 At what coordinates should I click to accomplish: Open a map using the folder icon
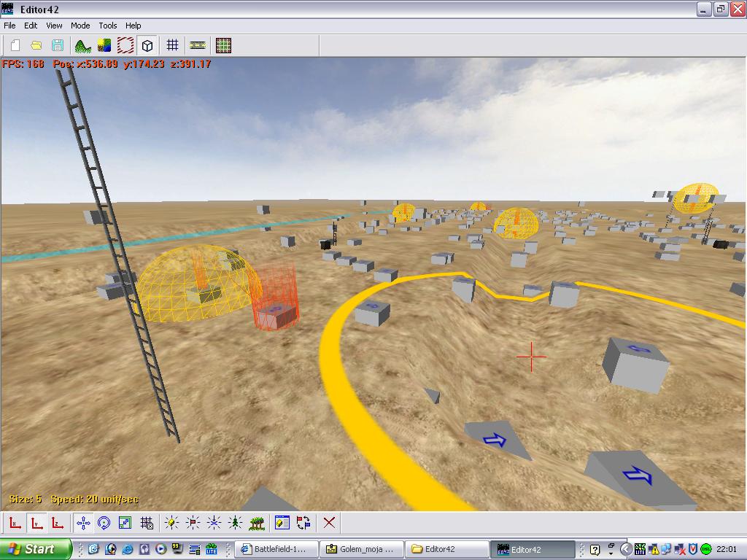coord(36,45)
